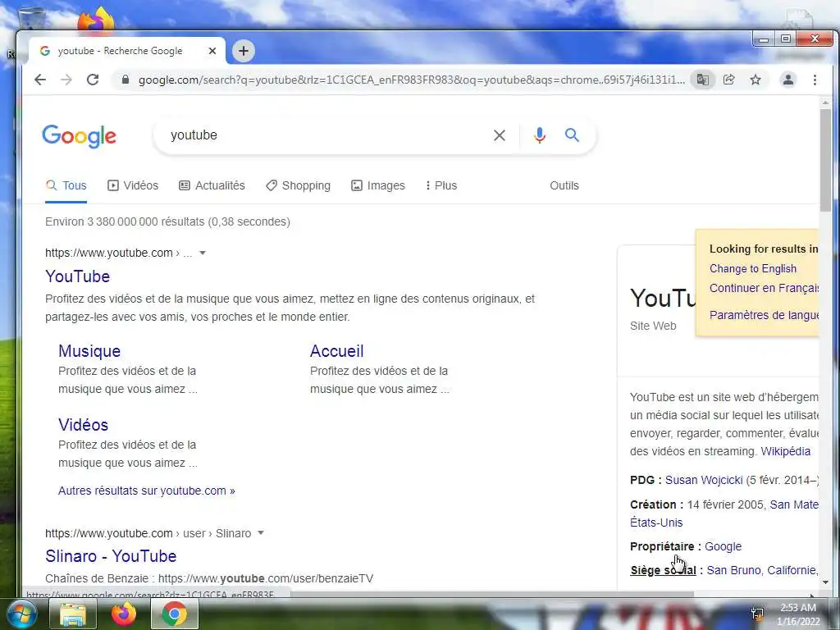Click Autres résultats sur youtube.com
The width and height of the screenshot is (840, 630).
pos(147,491)
